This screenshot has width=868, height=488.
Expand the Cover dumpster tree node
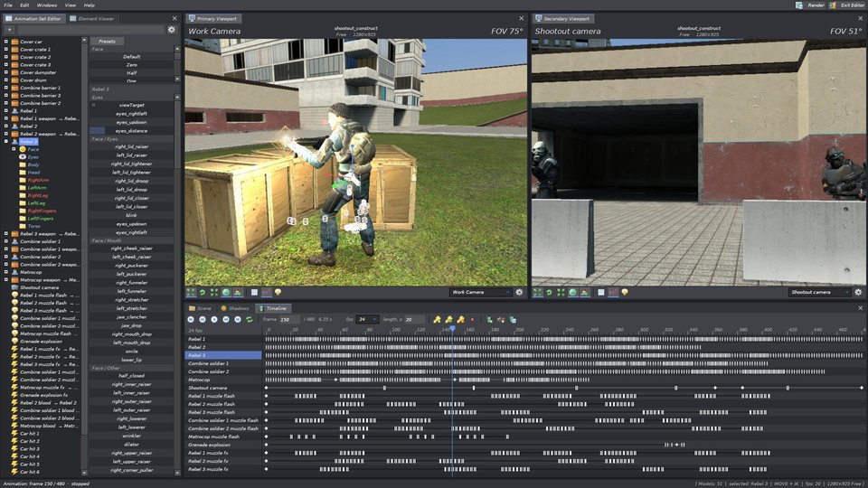click(x=6, y=72)
